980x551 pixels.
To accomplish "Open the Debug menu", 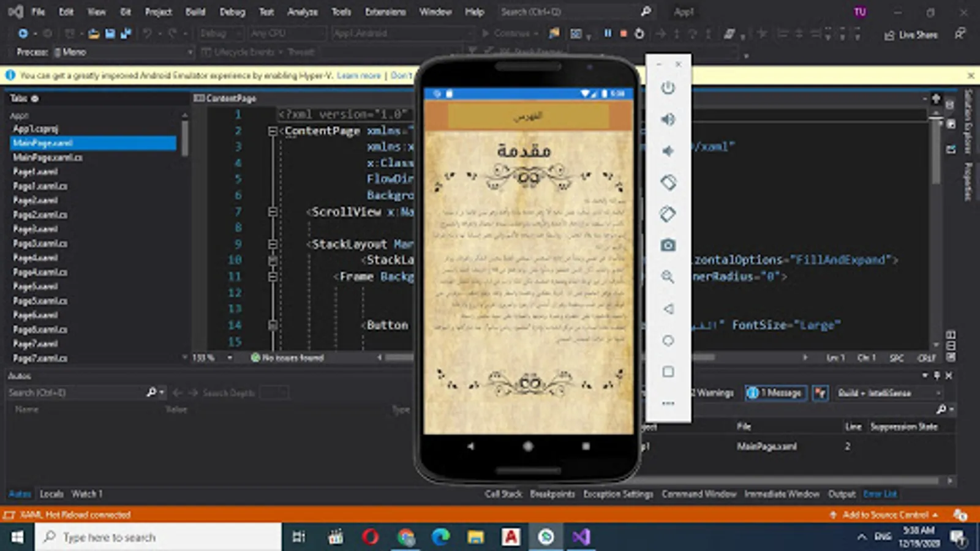I will pyautogui.click(x=232, y=12).
